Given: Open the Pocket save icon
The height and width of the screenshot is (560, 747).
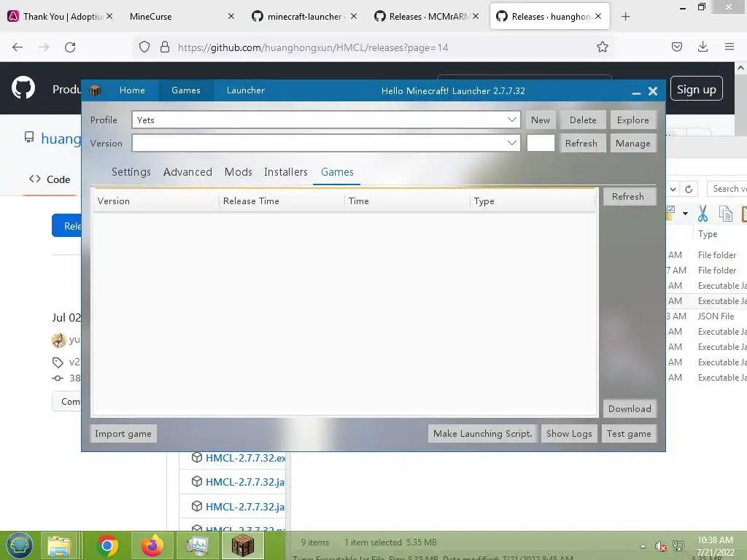Looking at the screenshot, I should (x=677, y=47).
